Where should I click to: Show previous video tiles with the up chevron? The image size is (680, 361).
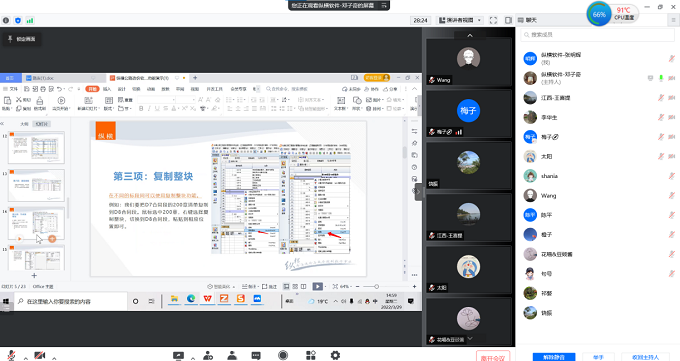point(470,35)
